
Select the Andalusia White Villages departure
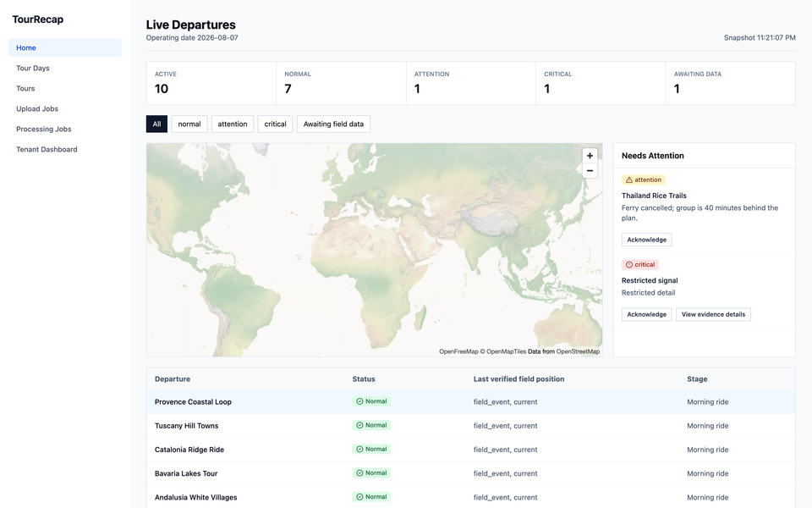pos(471,497)
